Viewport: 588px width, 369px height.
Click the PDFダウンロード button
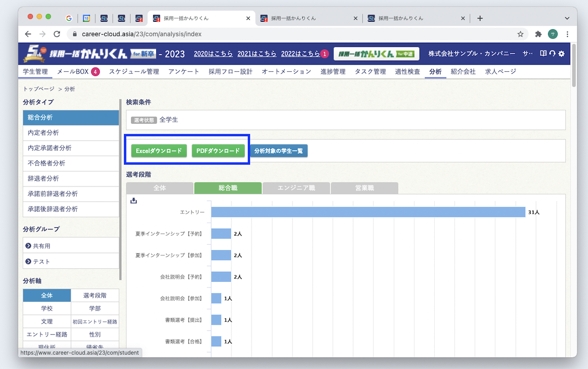pyautogui.click(x=218, y=151)
